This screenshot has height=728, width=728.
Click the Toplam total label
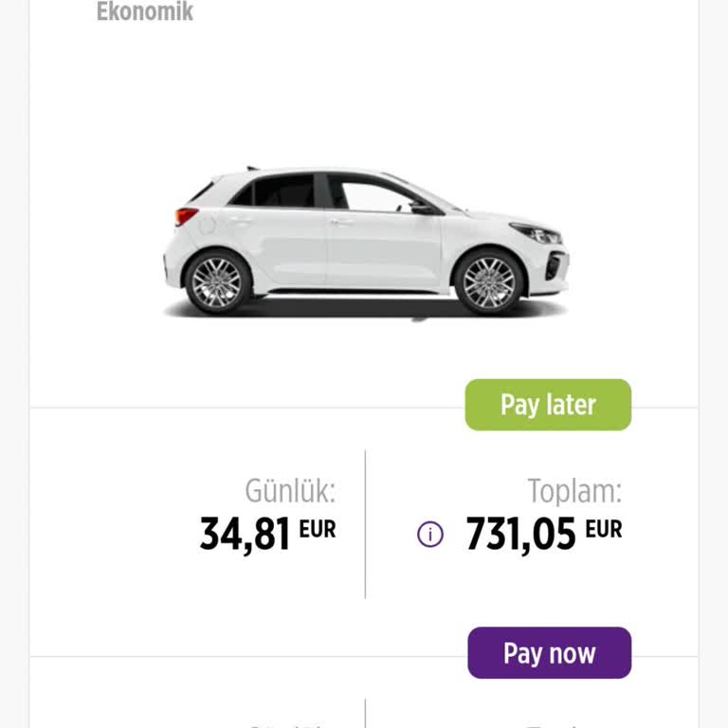[x=574, y=491]
